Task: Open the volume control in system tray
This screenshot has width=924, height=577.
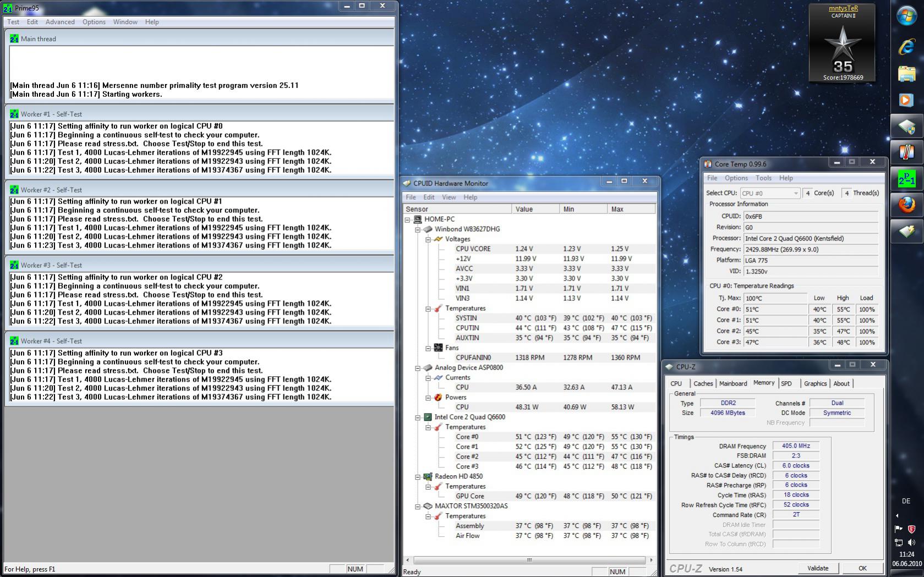Action: (911, 542)
